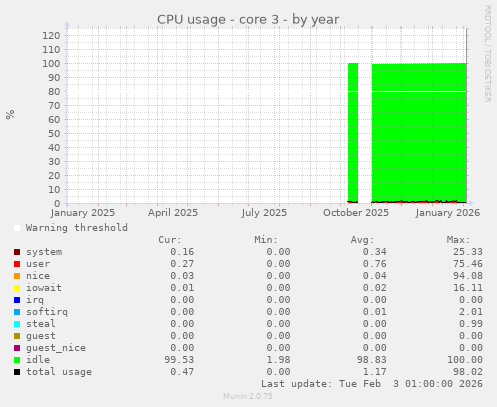Click the irq blue legend swatch
The image size is (497, 407).
pos(17,300)
